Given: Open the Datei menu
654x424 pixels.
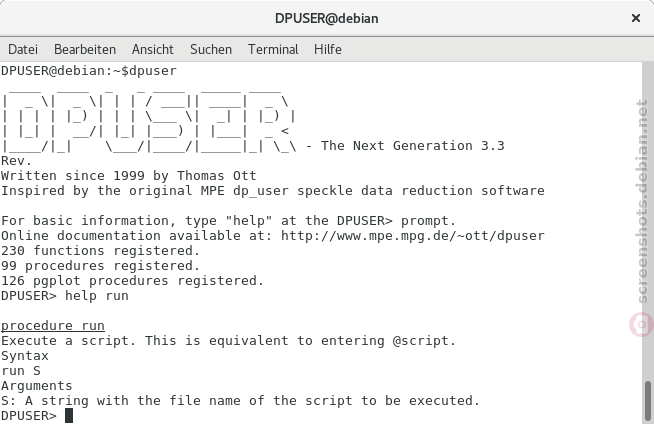Looking at the screenshot, I should tap(23, 49).
